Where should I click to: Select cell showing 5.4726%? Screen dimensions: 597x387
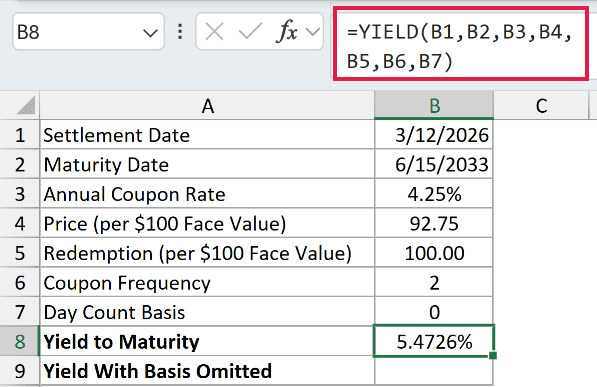[434, 341]
